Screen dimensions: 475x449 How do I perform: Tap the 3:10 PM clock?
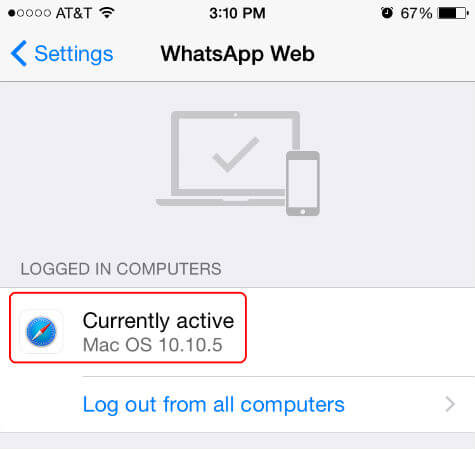click(237, 13)
